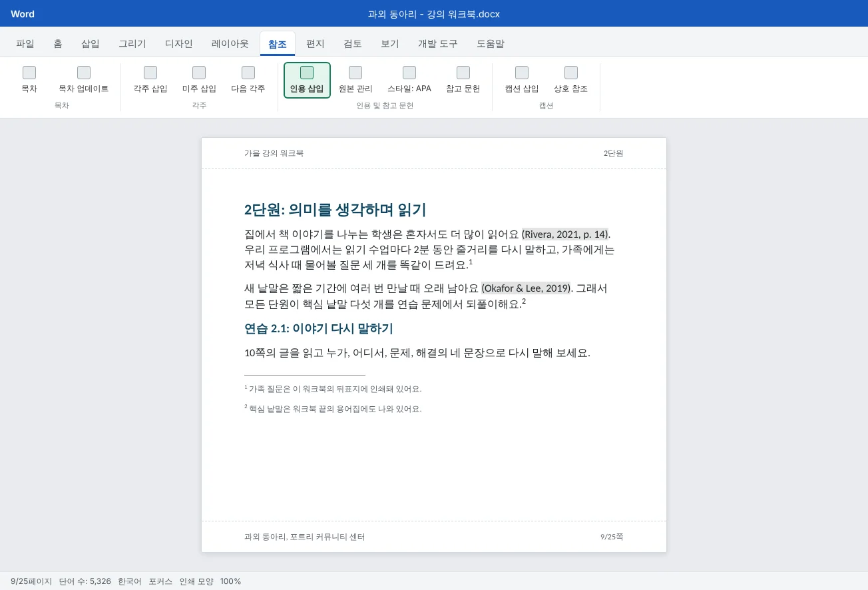Switch to the 그리기 tab
This screenshot has width=868, height=590.
(x=132, y=44)
